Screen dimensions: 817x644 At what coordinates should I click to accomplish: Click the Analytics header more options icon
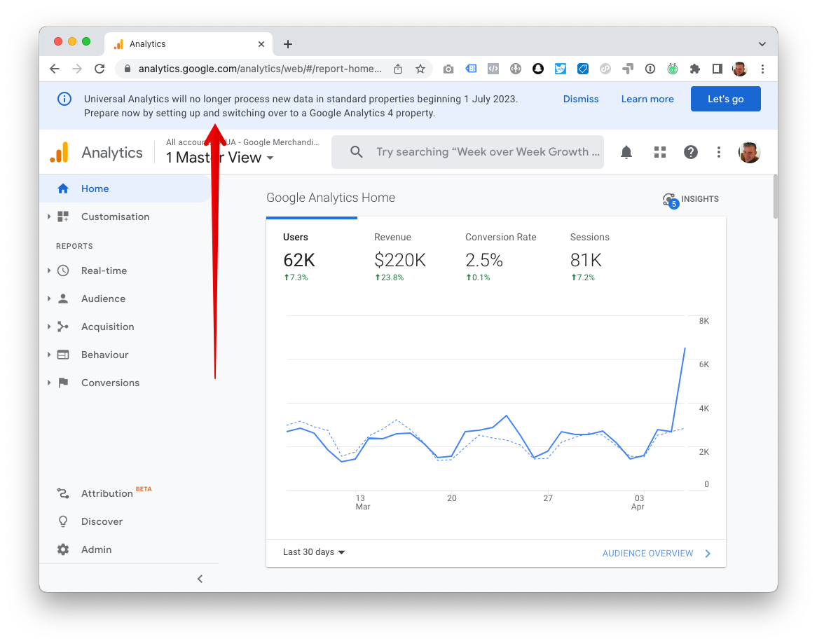718,152
